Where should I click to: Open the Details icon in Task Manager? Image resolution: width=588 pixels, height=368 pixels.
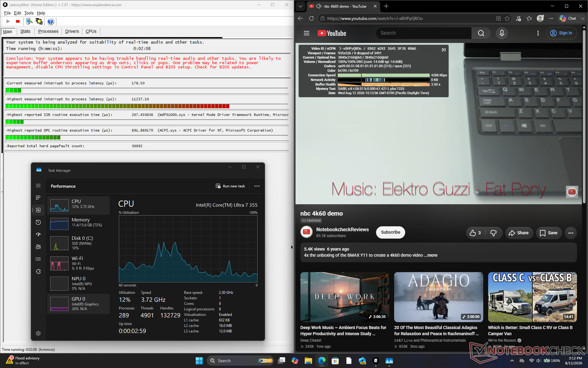[38, 259]
